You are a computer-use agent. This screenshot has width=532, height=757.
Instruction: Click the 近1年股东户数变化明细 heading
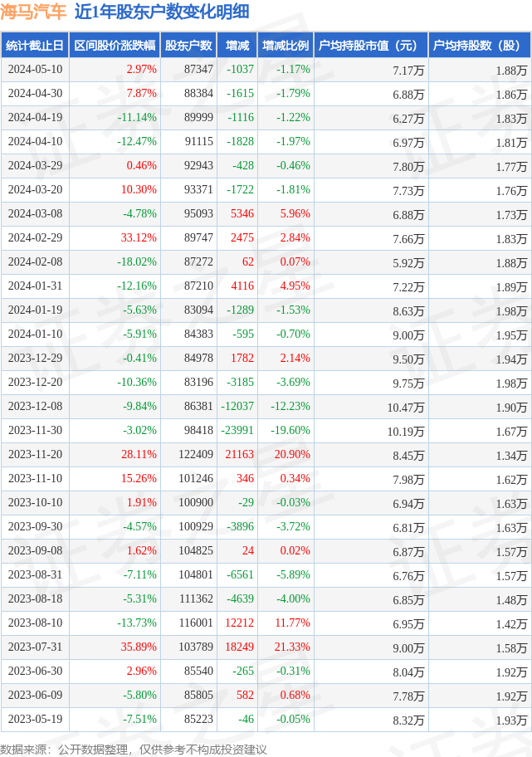(161, 12)
